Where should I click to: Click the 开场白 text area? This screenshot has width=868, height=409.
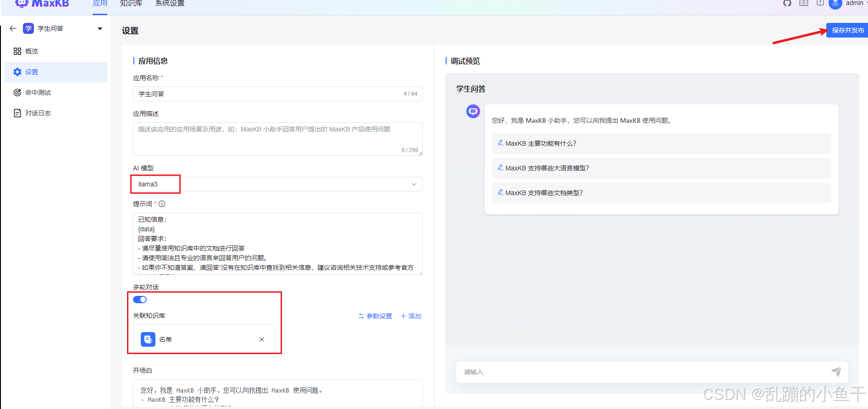tap(278, 393)
